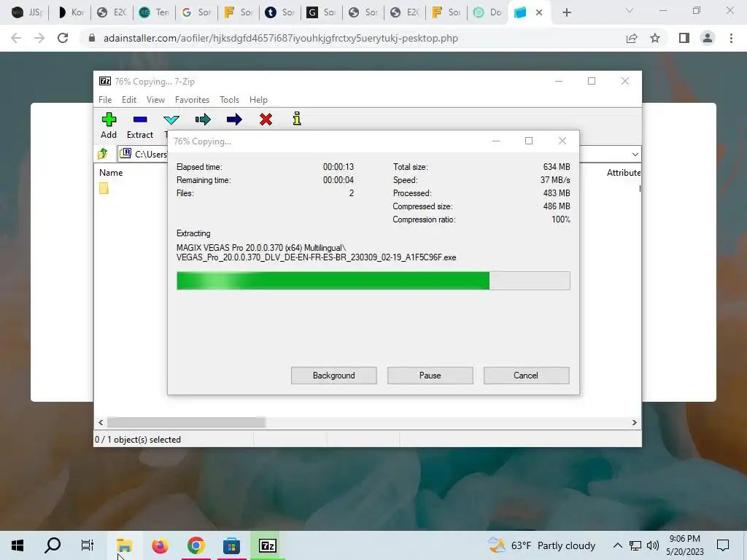Click the 7-Zip icon on the taskbar
This screenshot has width=747, height=560.
267,545
